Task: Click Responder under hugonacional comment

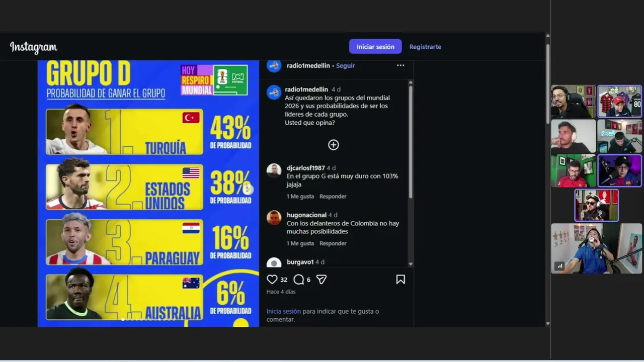Action: [x=333, y=243]
